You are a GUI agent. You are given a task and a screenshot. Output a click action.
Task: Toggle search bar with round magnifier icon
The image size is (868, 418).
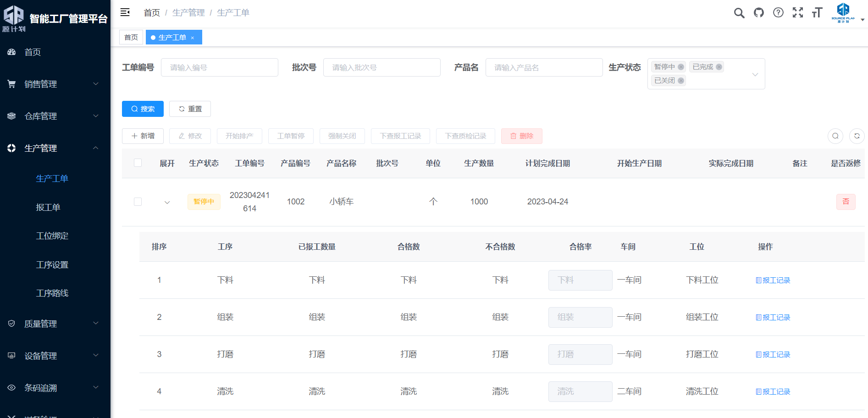point(835,136)
